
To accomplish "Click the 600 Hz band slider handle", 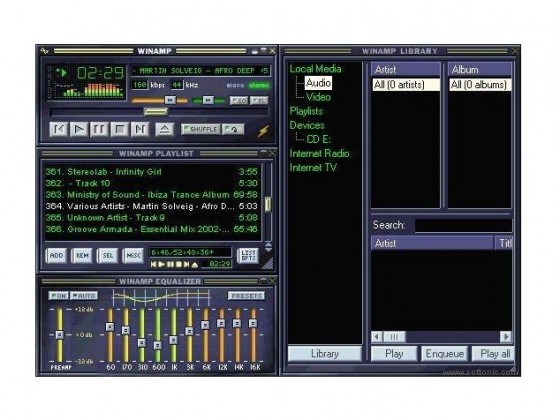I will coord(158,345).
